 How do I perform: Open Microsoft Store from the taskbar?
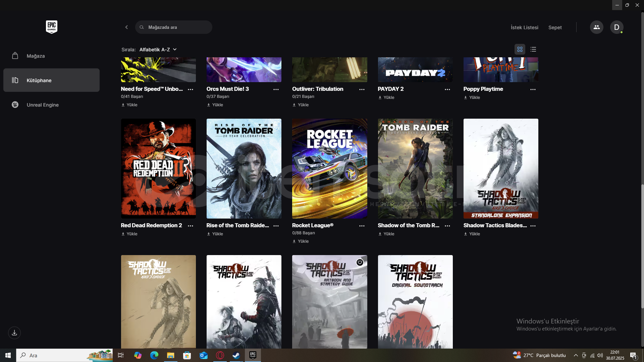187,355
